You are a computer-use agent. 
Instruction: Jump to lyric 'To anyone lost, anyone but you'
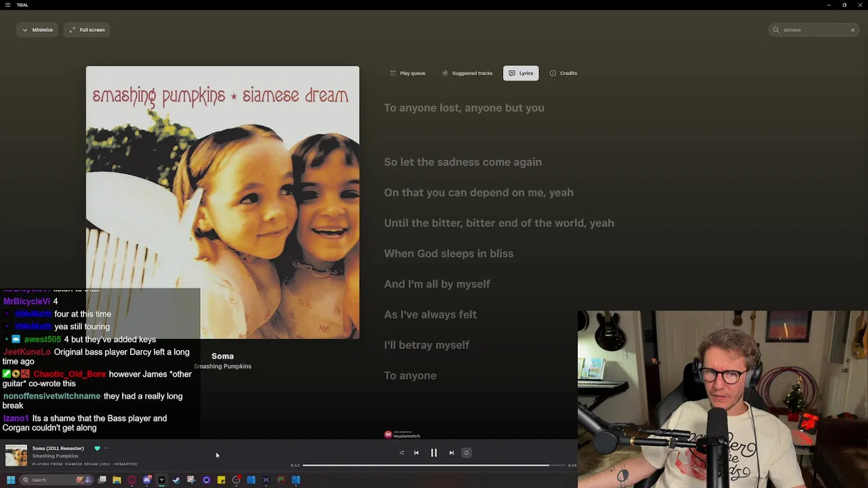464,108
